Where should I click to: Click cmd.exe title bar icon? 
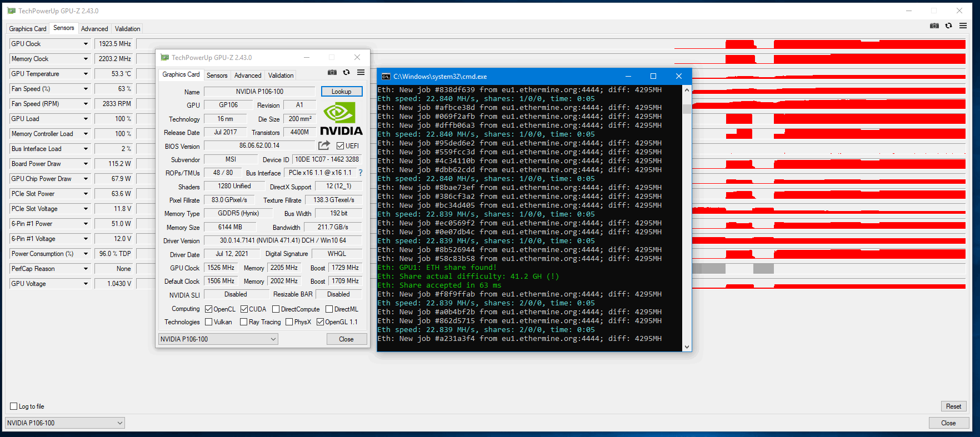[x=386, y=77]
